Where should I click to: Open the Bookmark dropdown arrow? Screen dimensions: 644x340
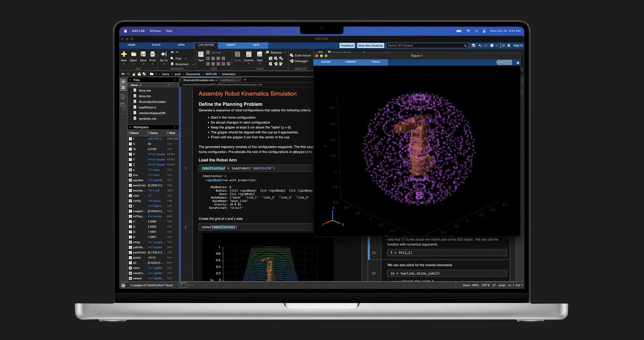(193, 64)
